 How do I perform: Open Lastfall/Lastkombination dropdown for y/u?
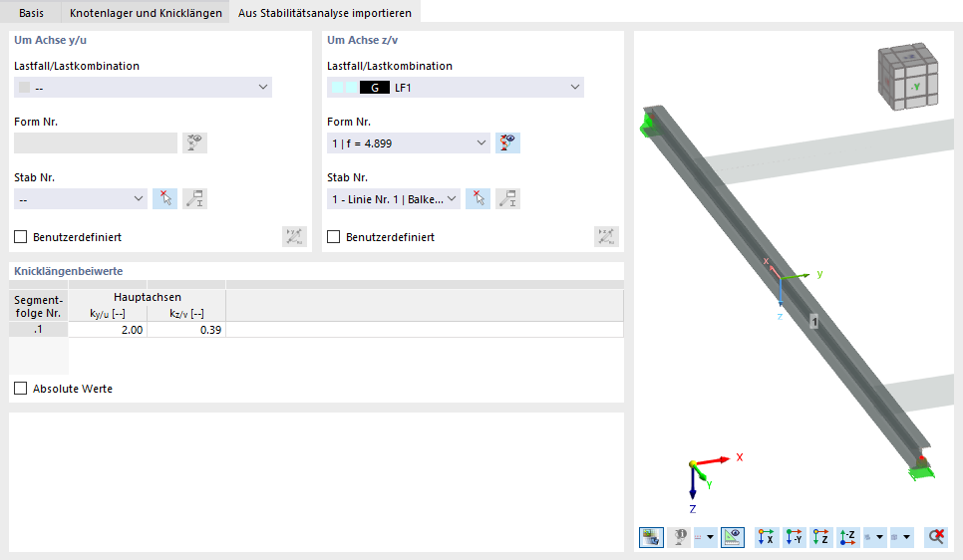143,88
